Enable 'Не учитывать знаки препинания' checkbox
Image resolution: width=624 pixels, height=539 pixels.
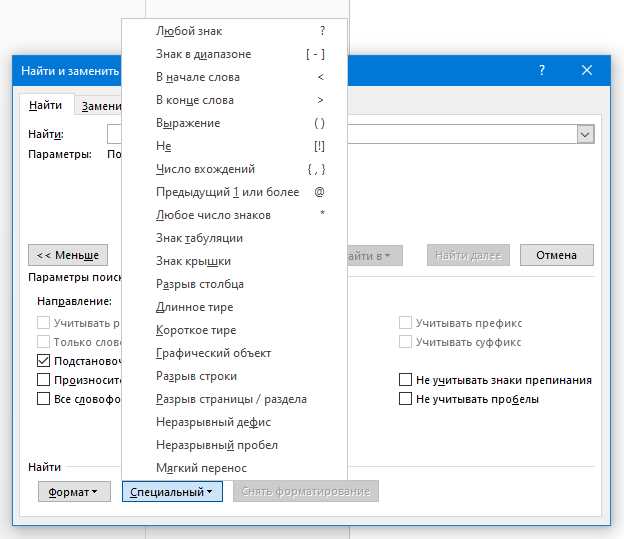click(405, 380)
